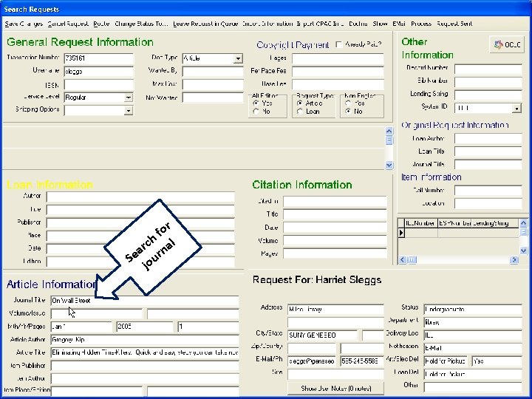Open the EMail menu
This screenshot has height=399, width=532.
pyautogui.click(x=399, y=24)
